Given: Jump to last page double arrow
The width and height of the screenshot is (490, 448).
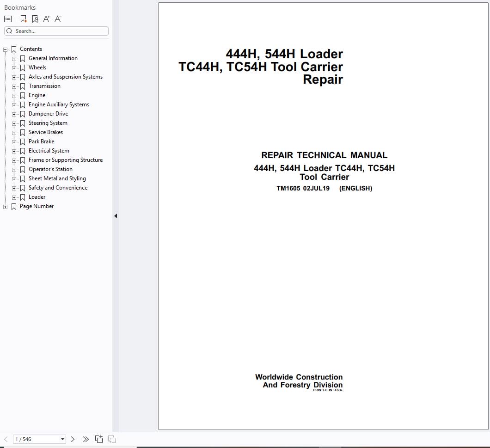Looking at the screenshot, I should 86,439.
